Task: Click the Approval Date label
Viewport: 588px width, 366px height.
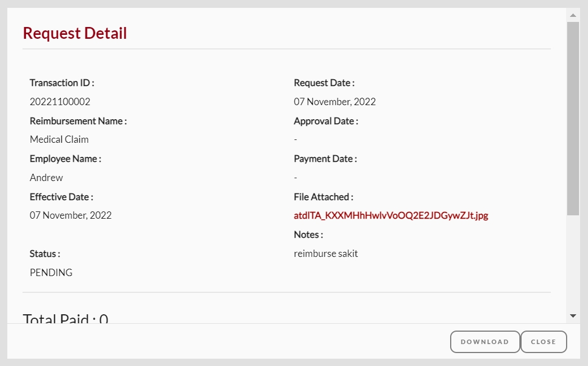Action: pos(326,121)
